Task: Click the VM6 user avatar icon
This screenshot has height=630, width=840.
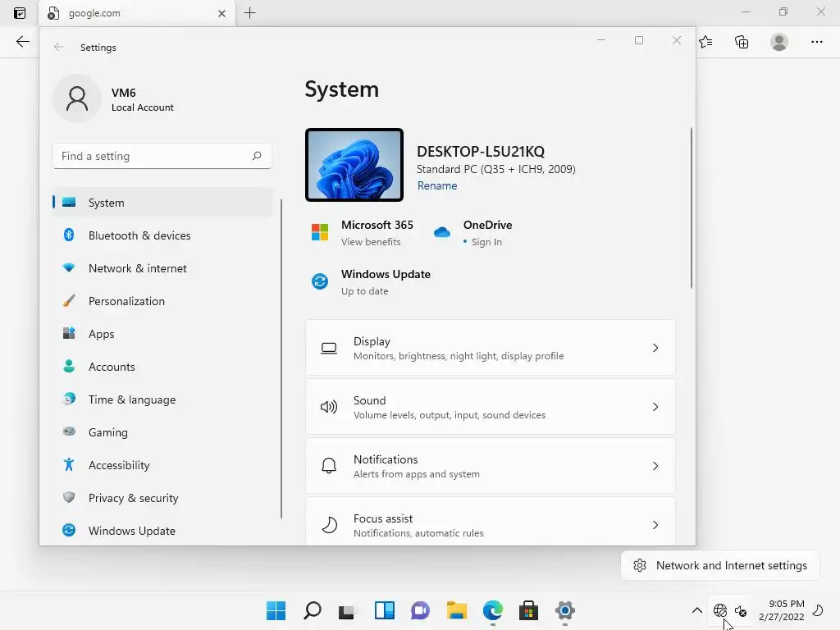Action: click(77, 98)
